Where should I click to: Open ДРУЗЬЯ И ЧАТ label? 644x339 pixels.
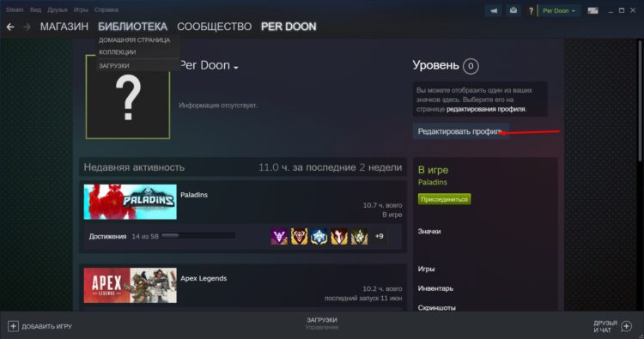605,326
